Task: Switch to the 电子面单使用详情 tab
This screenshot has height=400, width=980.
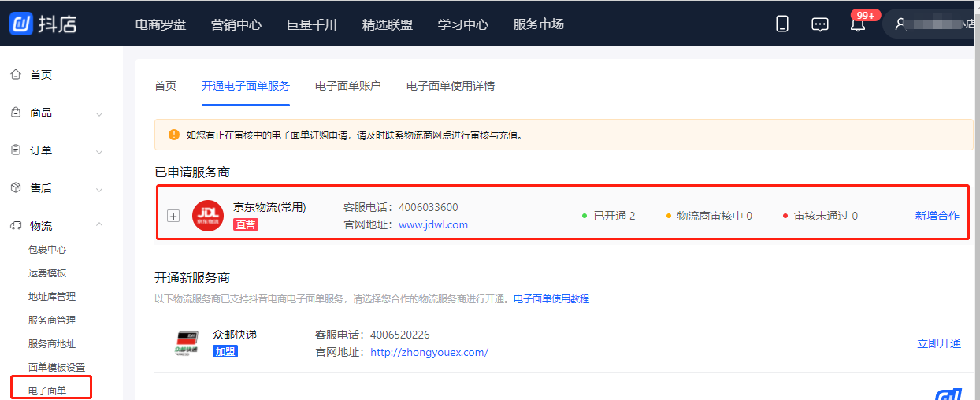Action: point(451,86)
